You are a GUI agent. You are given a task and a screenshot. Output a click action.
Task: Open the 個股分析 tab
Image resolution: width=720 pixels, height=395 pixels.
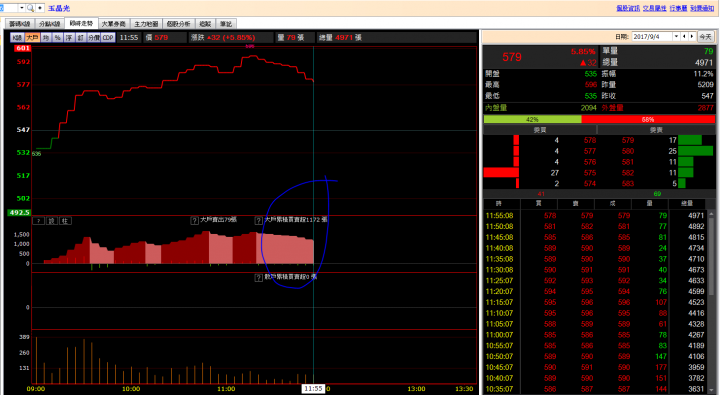178,24
